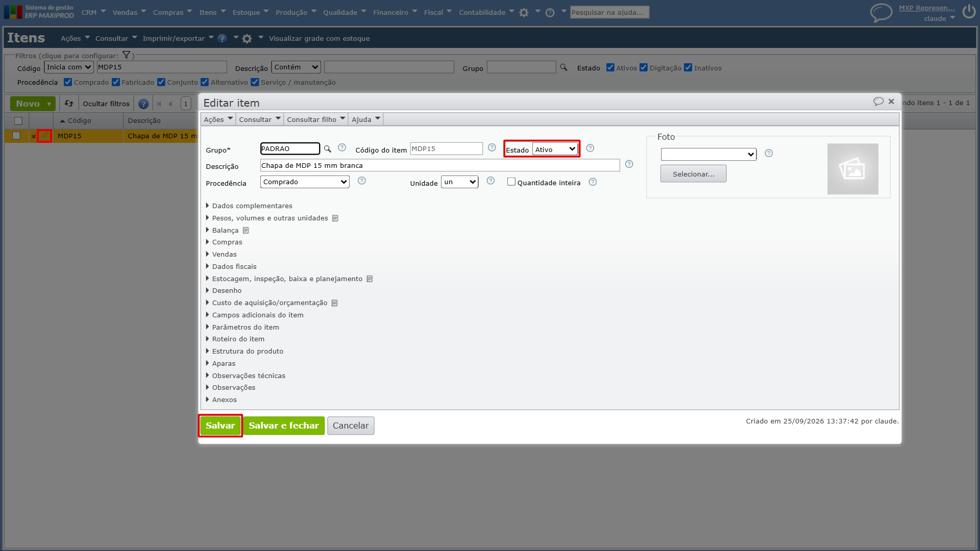Click the chat bubble icon in dialog header
Image resolution: width=980 pixels, height=551 pixels.
878,102
